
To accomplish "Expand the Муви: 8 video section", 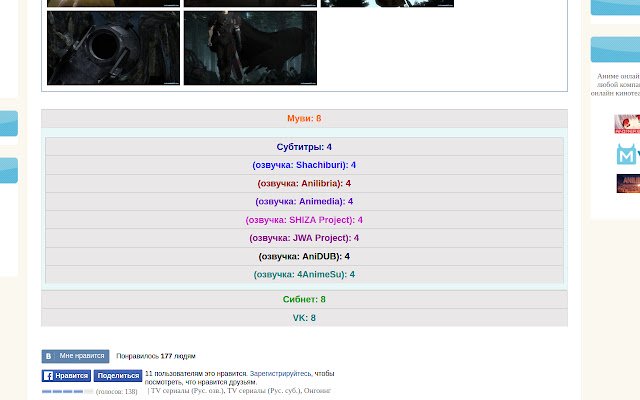I will pos(304,118).
